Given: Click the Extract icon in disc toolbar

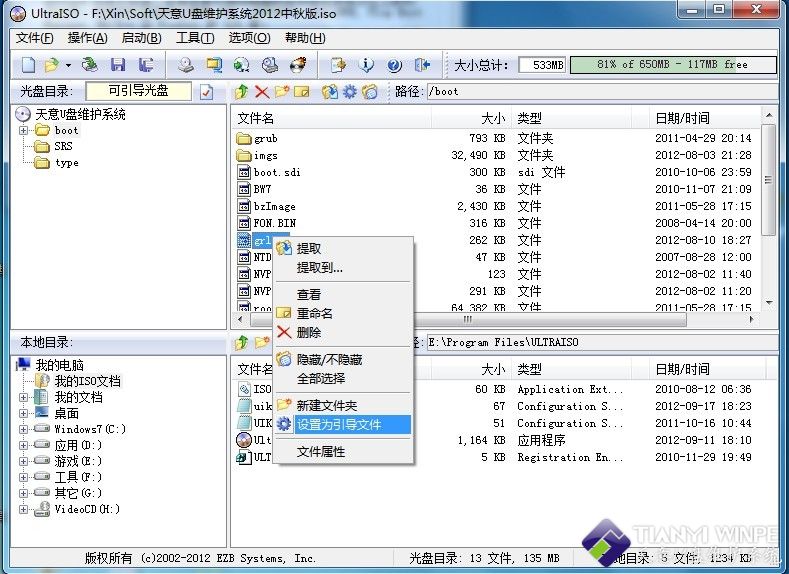Looking at the screenshot, I should click(330, 91).
